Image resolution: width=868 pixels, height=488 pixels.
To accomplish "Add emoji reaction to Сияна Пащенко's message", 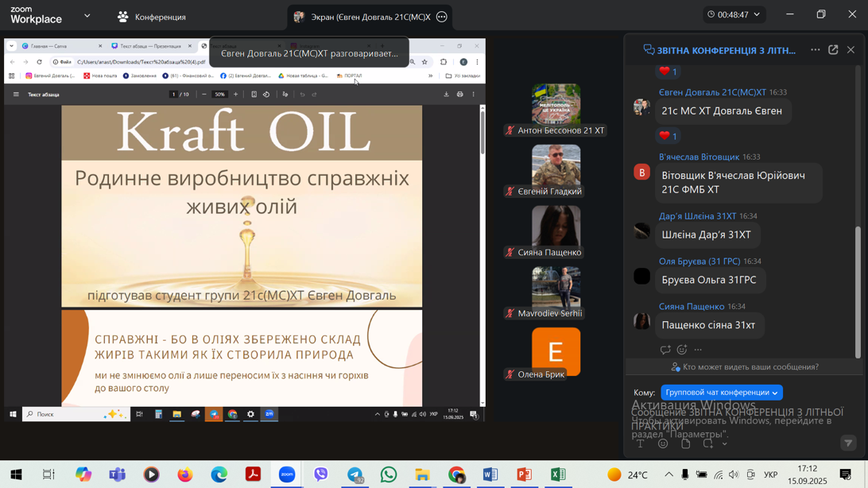I will pos(682,350).
